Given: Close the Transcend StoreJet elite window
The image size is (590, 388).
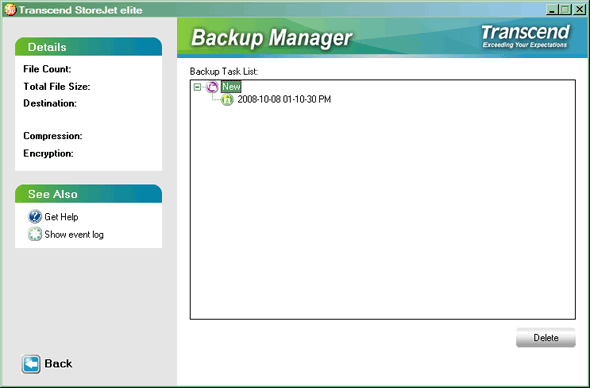Looking at the screenshot, I should (x=579, y=9).
